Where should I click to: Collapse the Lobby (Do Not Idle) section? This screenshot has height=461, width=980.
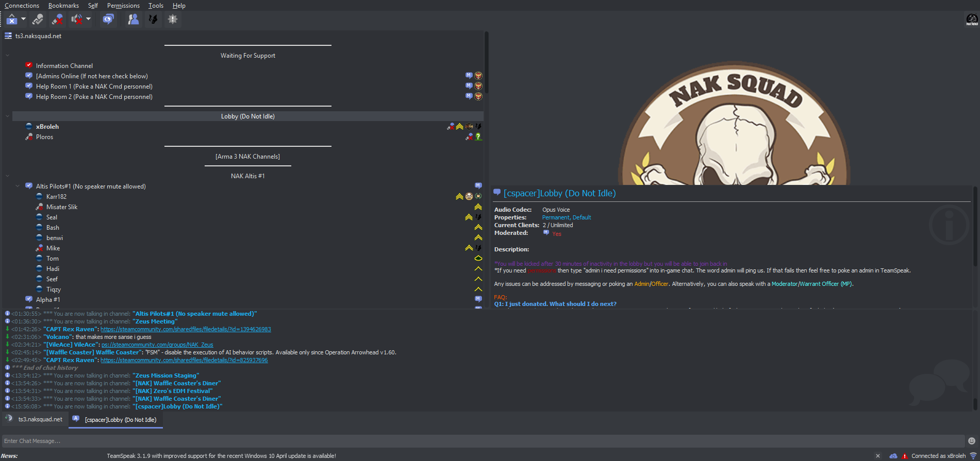pyautogui.click(x=7, y=116)
